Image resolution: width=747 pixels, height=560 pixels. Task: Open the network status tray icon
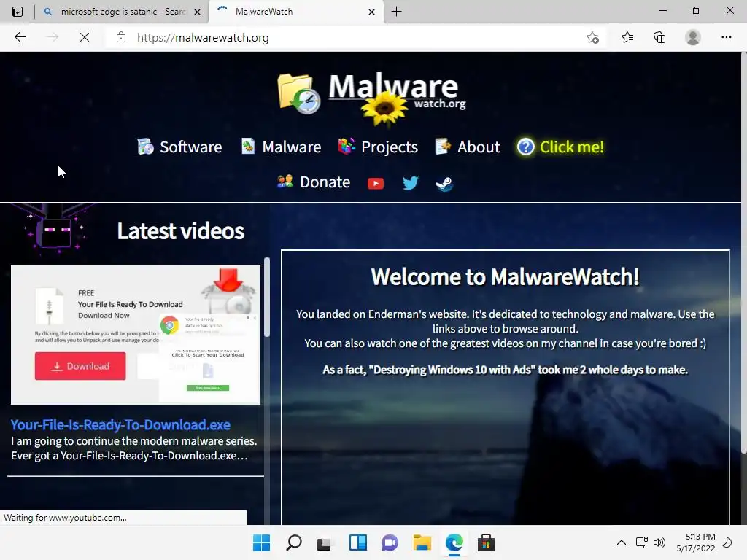coord(641,542)
